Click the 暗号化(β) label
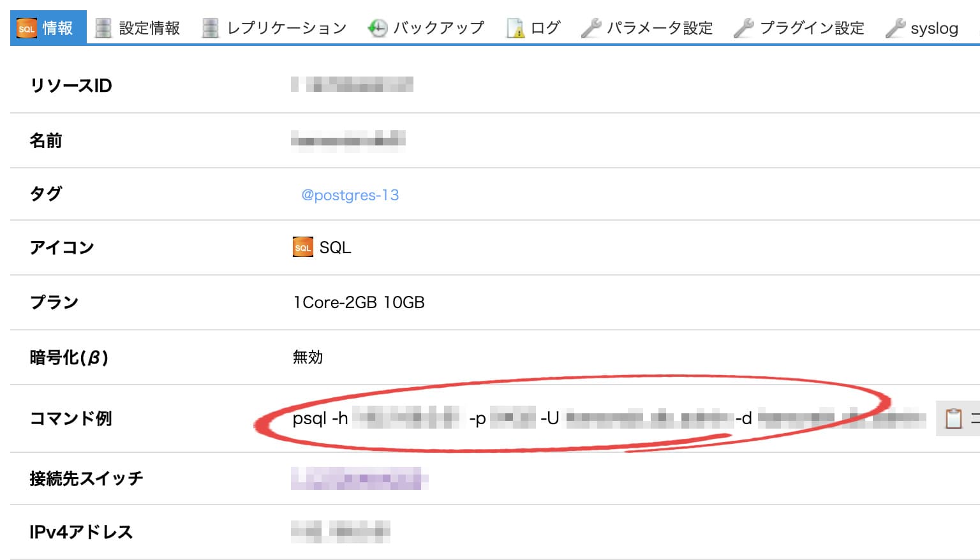This screenshot has width=980, height=560. [69, 357]
